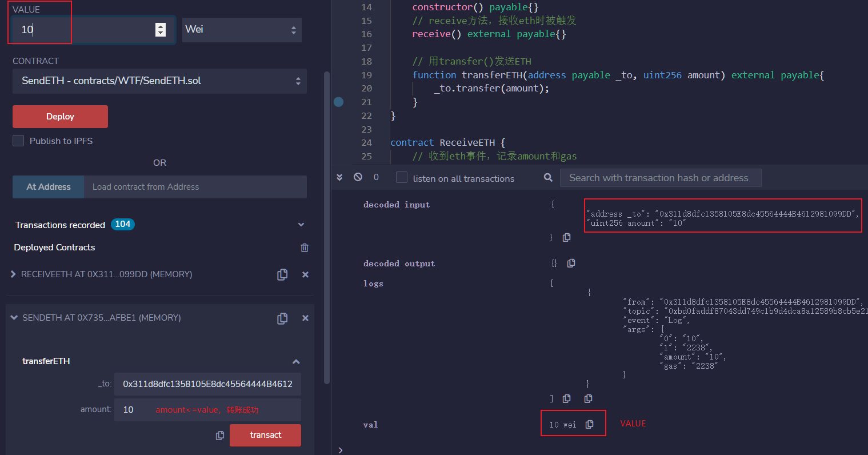Expand the RECEIVEETH deployed contract
Screen dimensions: 868x455
pyautogui.click(x=13, y=274)
